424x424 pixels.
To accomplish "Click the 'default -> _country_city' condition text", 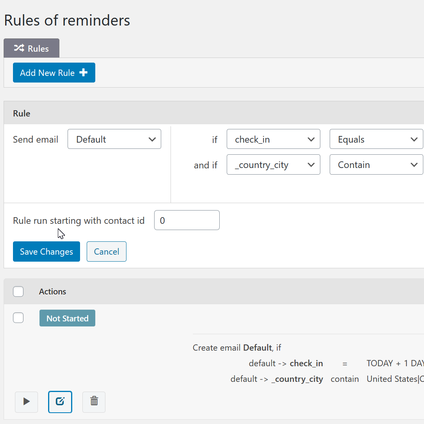I will point(277,379).
